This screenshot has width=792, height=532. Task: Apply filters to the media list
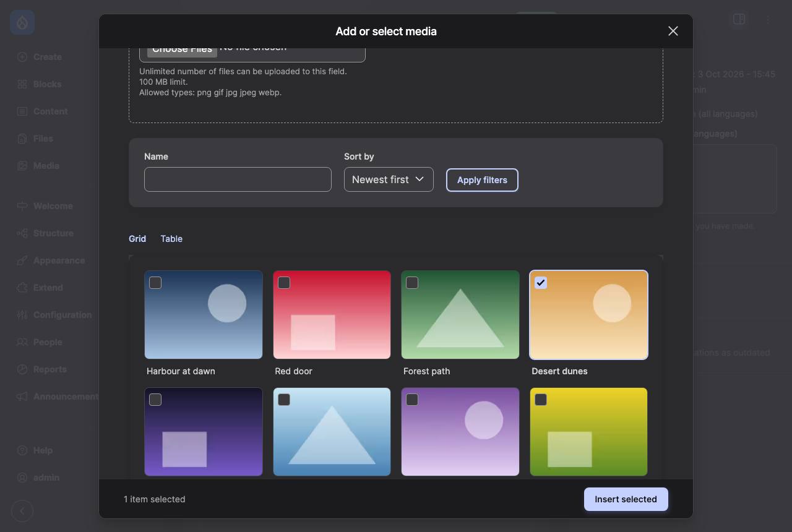pyautogui.click(x=482, y=180)
